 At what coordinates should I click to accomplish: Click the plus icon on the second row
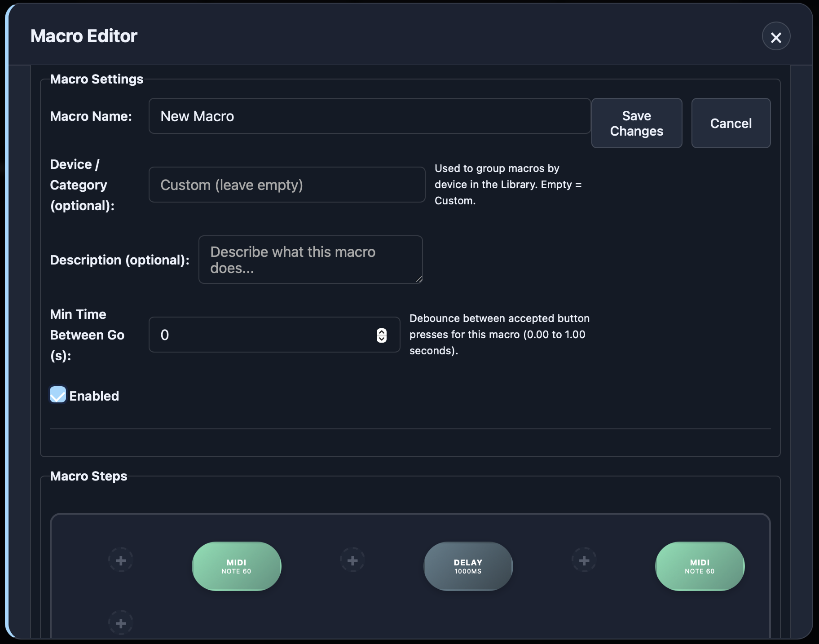point(121,623)
